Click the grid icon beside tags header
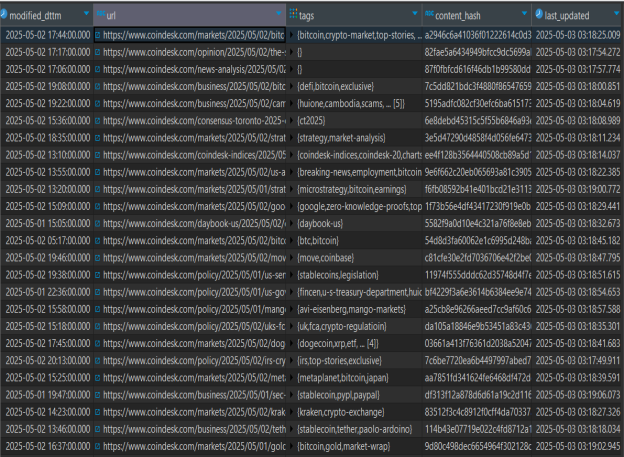This screenshot has height=457, width=624. (292, 16)
